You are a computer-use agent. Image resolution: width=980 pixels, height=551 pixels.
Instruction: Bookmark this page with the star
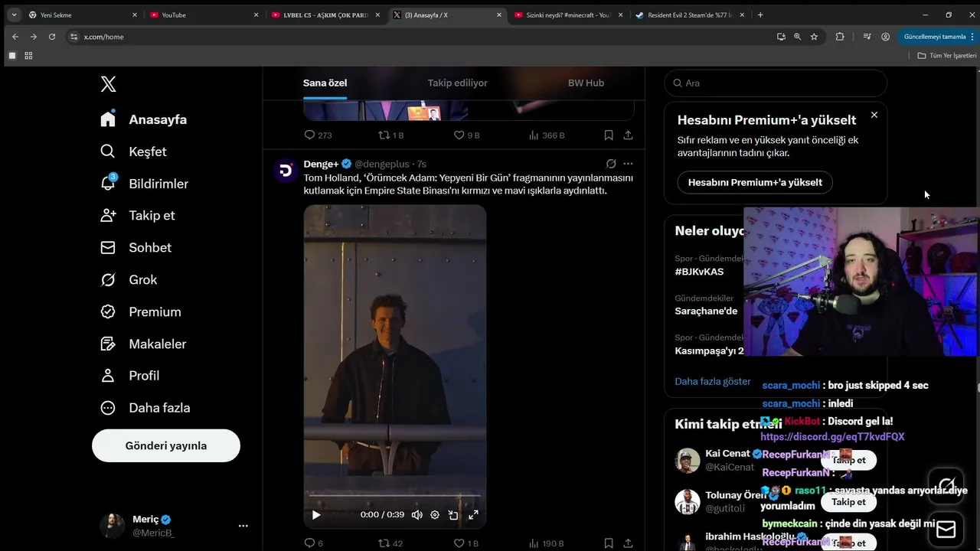coord(814,37)
